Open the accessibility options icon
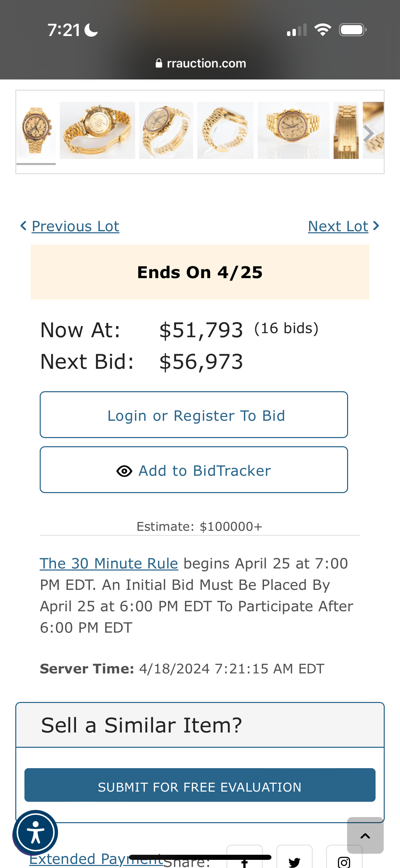The image size is (400, 868). [x=36, y=833]
